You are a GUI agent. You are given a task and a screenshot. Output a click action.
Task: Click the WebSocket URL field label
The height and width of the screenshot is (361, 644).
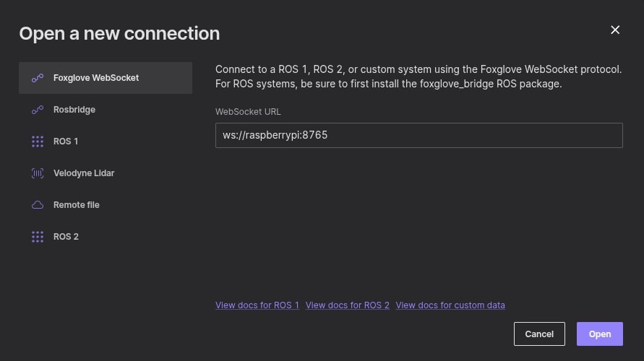coord(248,112)
